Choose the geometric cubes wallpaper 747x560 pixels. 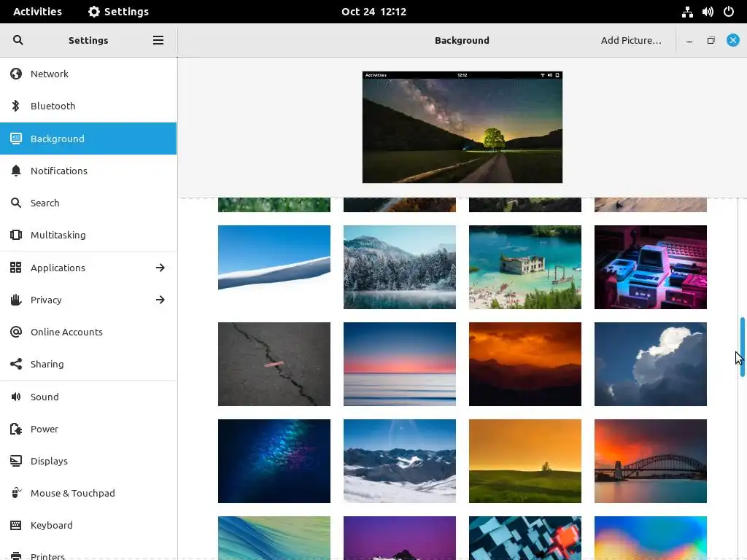pyautogui.click(x=525, y=537)
